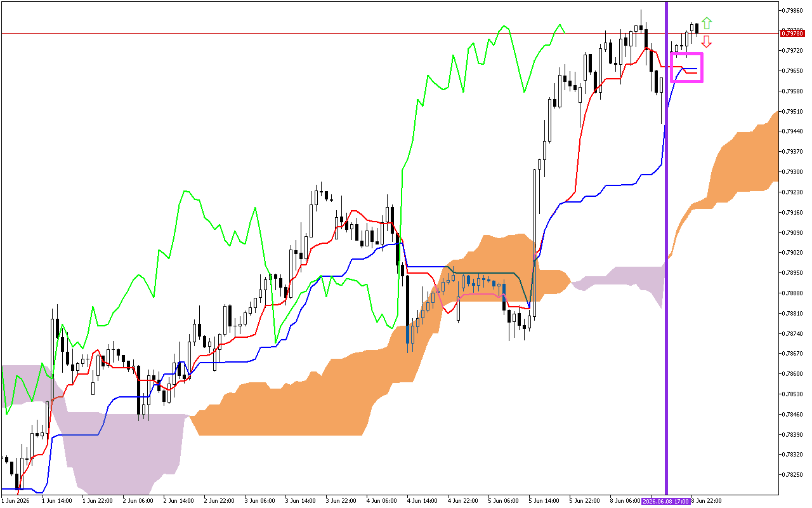Click the 5 Jun 06:00 time label
Image resolution: width=812 pixels, height=508 pixels.
[x=503, y=501]
